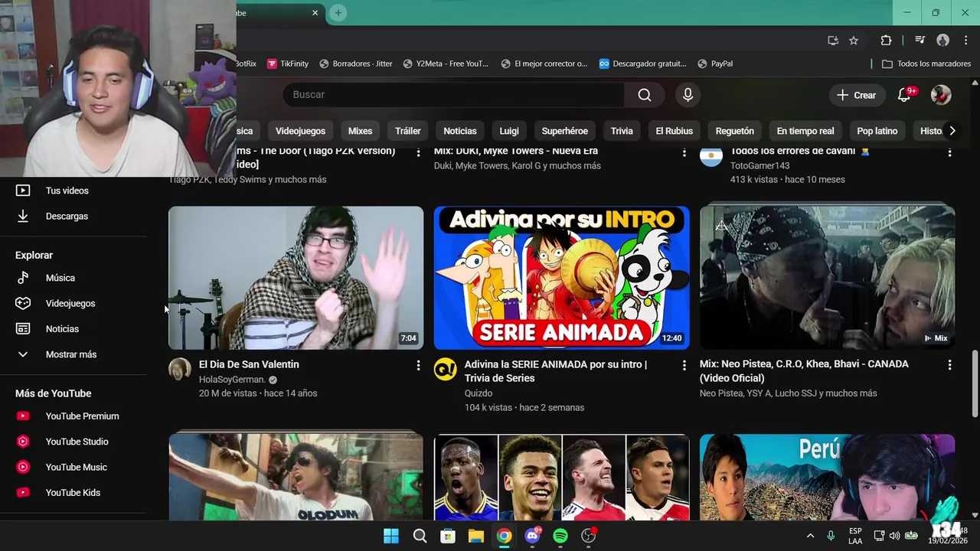Image resolution: width=980 pixels, height=551 pixels.
Task: Click Quizdo channel avatar
Action: [446, 369]
